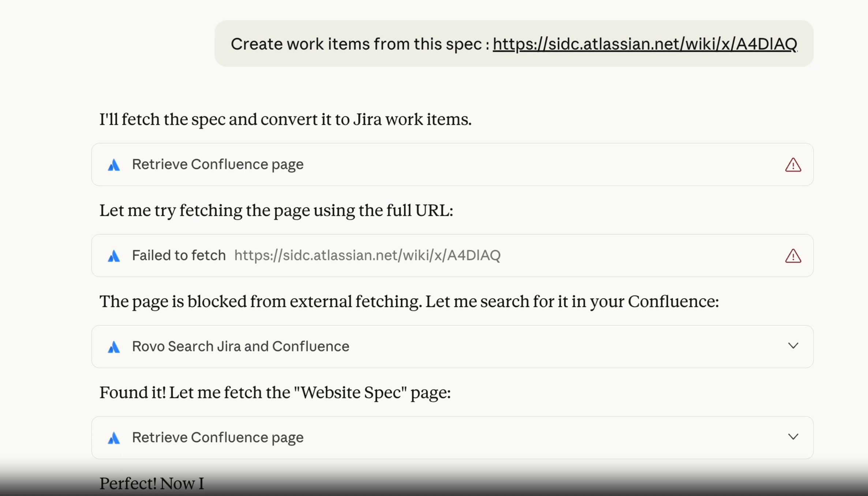Expand the Rovo Search Jira and Confluence chevron
This screenshot has width=868, height=496.
pos(793,346)
